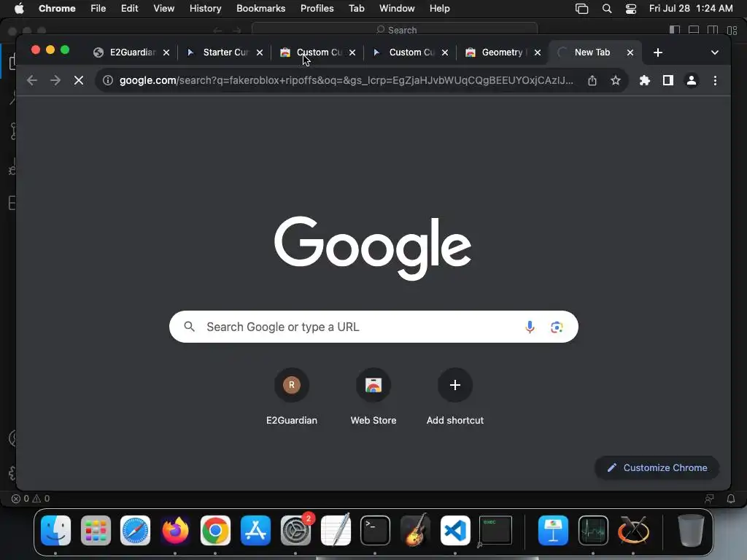Open the Help menu
Image resolution: width=747 pixels, height=560 pixels.
[x=439, y=9]
